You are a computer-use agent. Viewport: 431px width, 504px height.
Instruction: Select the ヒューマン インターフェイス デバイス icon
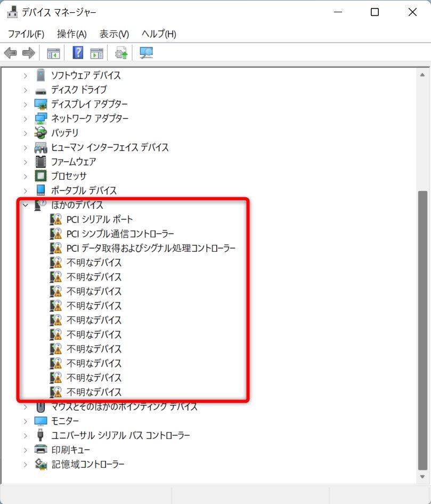tap(40, 148)
